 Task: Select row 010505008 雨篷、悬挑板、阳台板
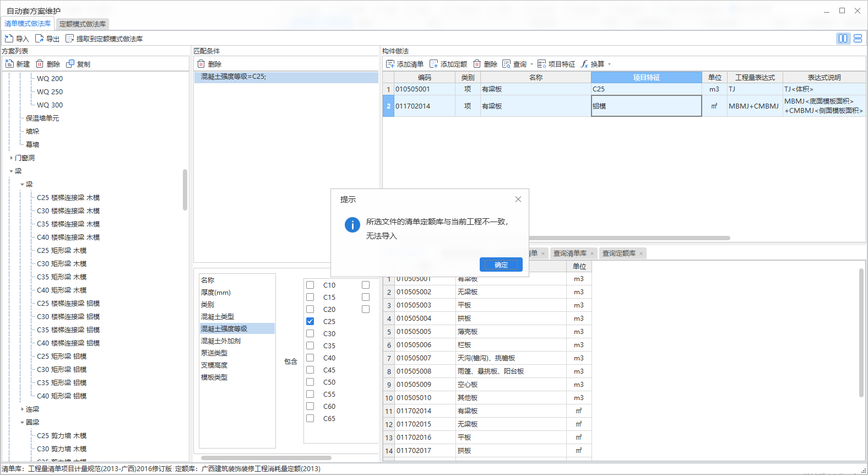pyautogui.click(x=487, y=371)
